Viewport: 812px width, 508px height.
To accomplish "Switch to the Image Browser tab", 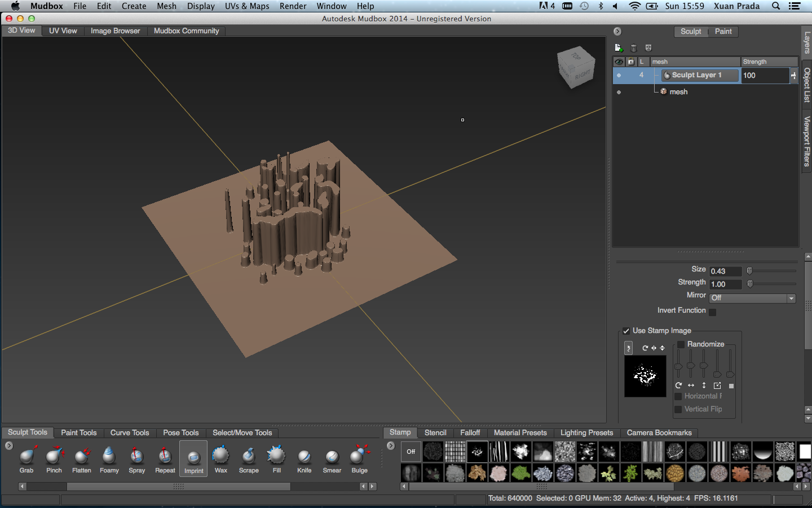I will click(115, 31).
